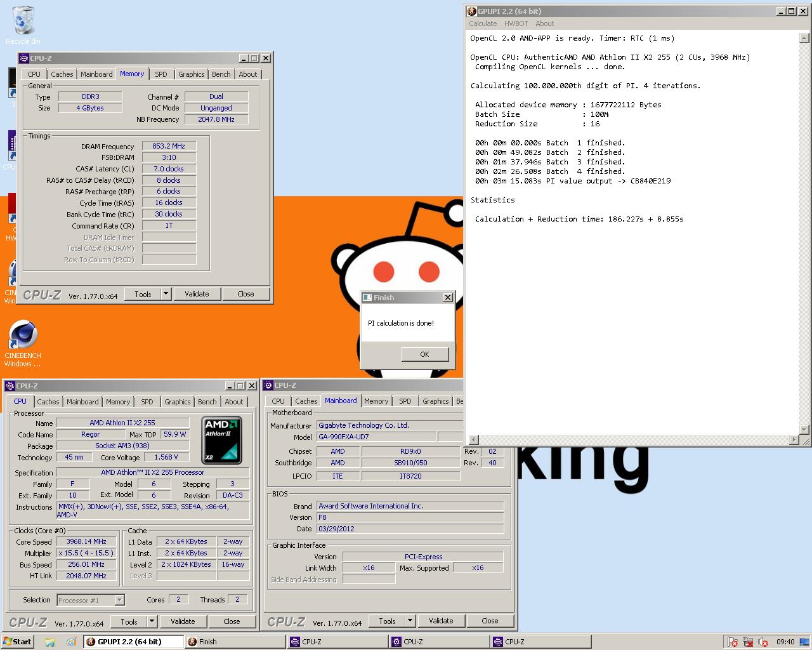Screen dimensions: 812x650
Task: Select Graphics tab in Mainboard CPU-Z window
Action: click(x=435, y=401)
